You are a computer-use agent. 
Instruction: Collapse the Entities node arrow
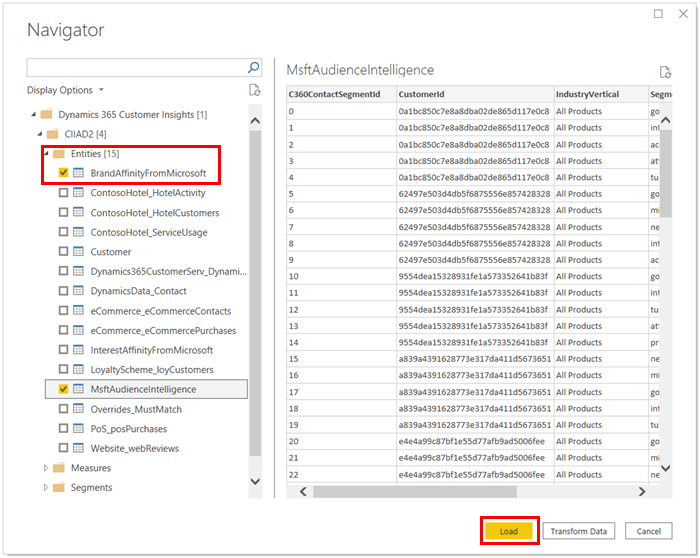(46, 154)
